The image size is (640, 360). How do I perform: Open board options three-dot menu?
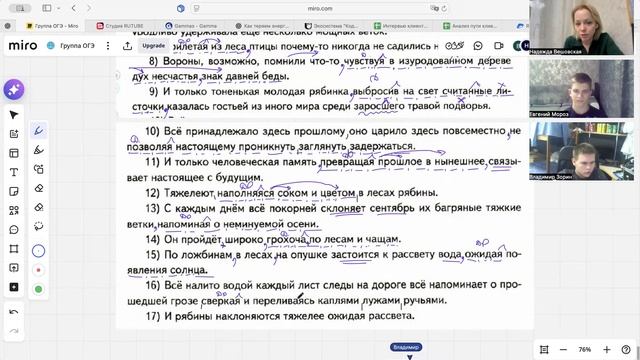pos(108,46)
